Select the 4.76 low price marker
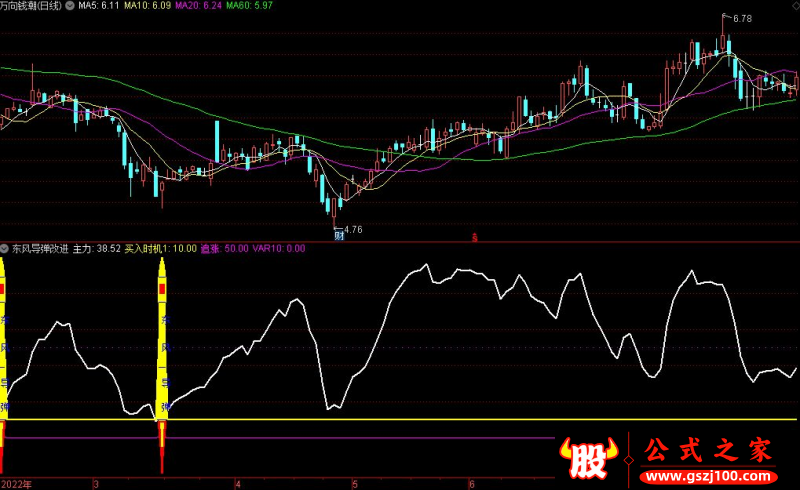800x490 pixels. click(x=353, y=230)
